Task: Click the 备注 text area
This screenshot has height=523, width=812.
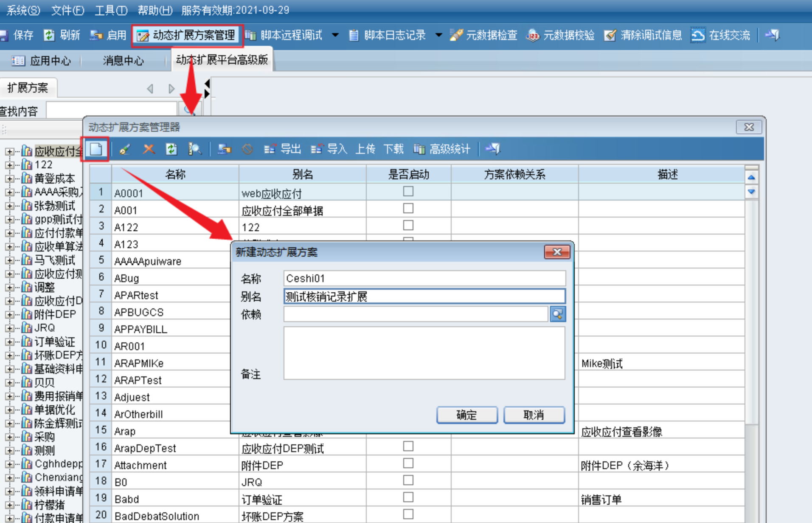Action: (x=424, y=353)
